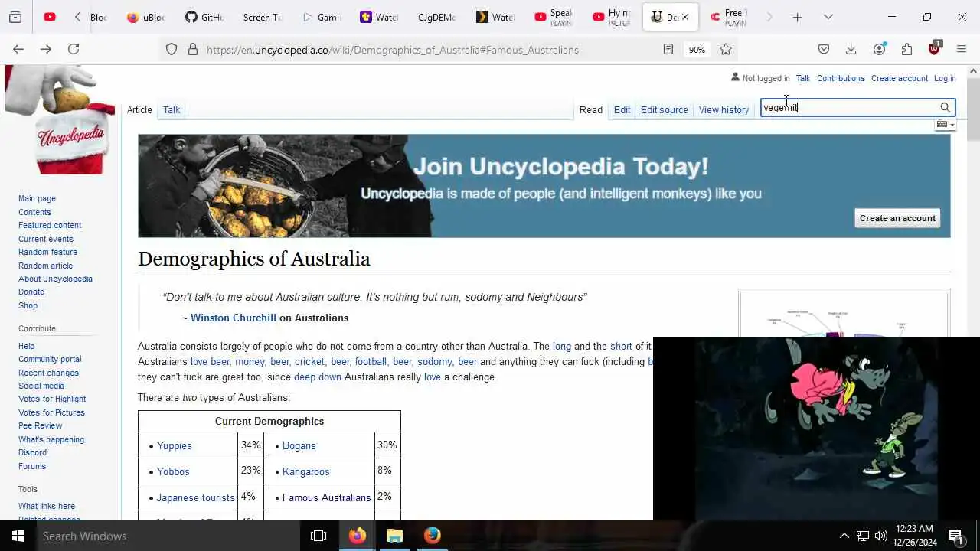This screenshot has height=551, width=980.
Task: Click the Search Windows taskbar box
Action: (168, 536)
